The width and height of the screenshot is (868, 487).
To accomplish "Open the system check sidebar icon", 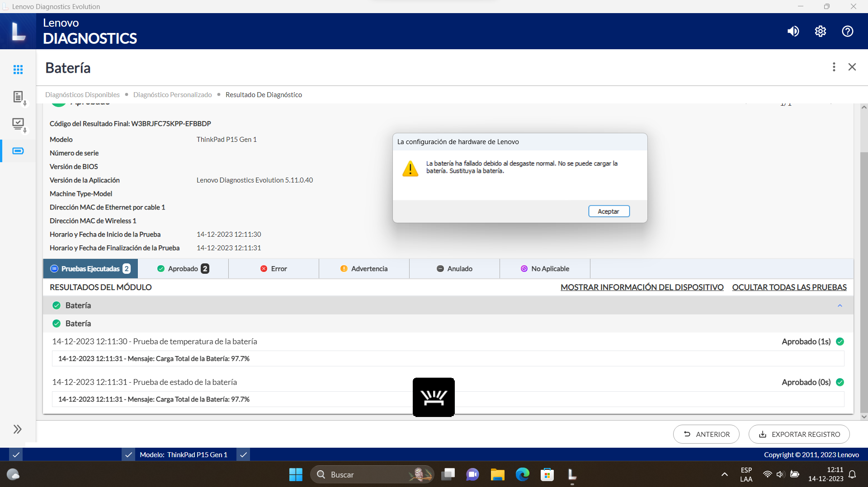I will click(x=18, y=124).
